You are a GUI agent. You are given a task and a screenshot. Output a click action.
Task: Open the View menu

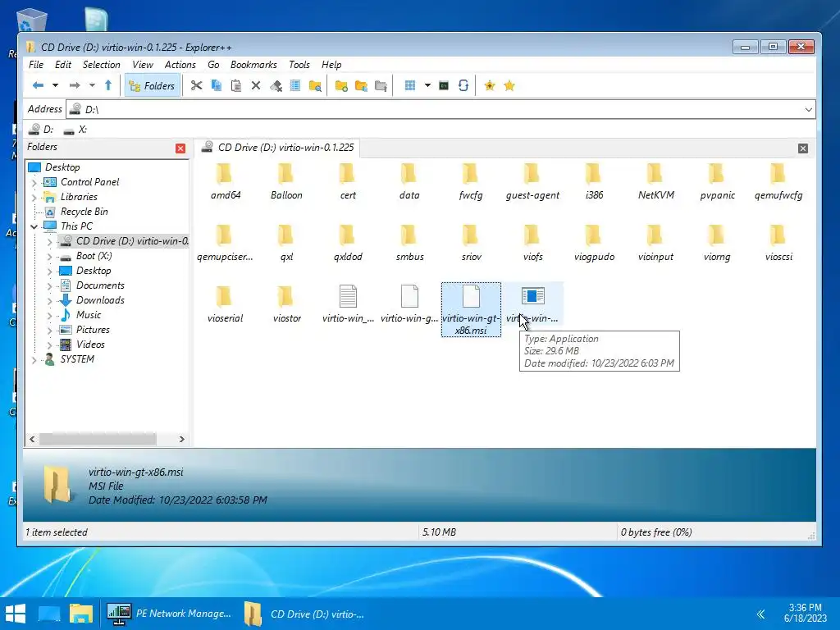pos(143,65)
